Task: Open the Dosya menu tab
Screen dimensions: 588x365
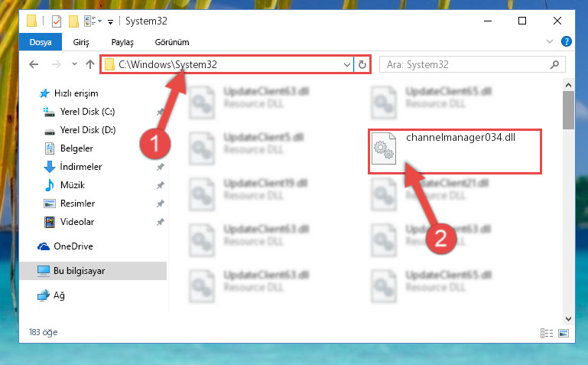Action: click(x=41, y=42)
